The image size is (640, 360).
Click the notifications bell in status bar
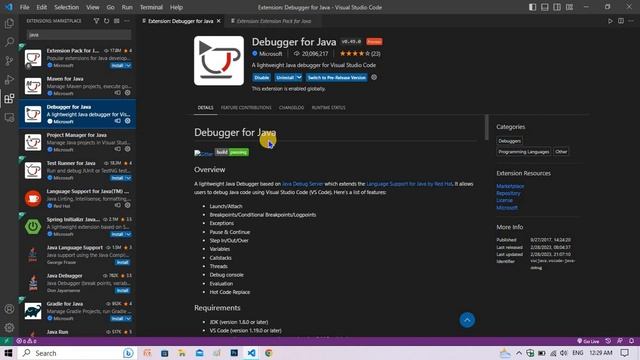click(631, 341)
